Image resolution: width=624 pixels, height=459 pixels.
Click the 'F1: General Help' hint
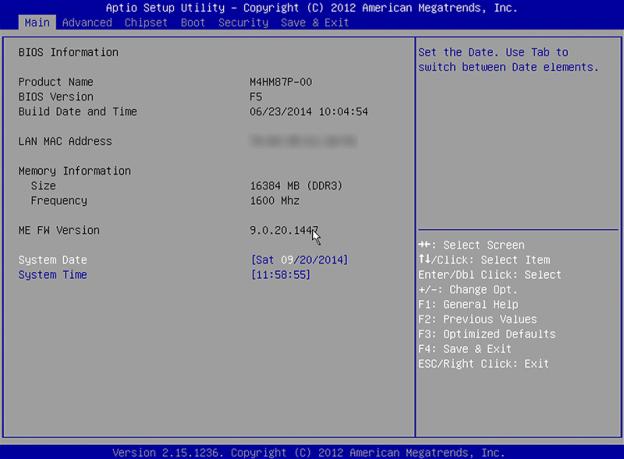468,305
